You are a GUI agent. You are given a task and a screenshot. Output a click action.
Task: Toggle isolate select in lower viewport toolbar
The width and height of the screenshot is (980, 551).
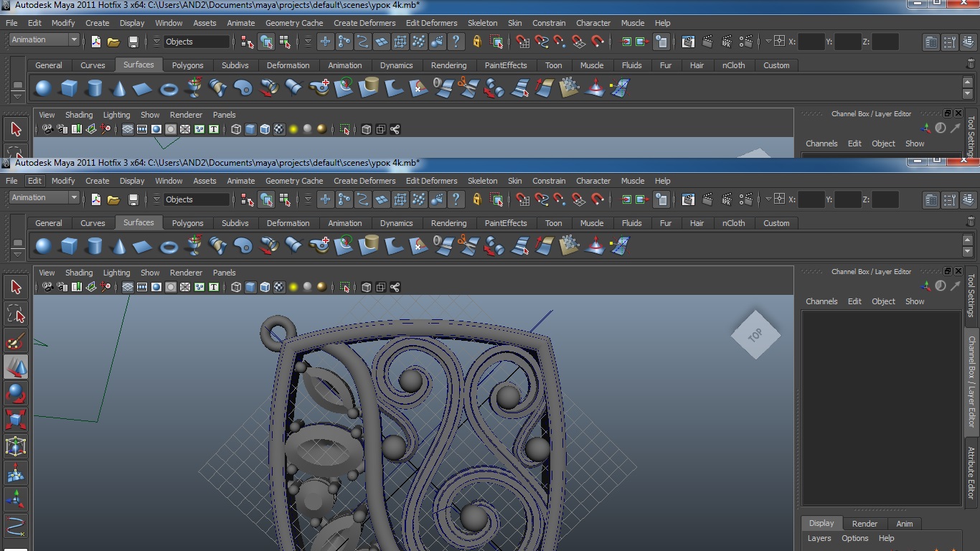click(x=345, y=287)
